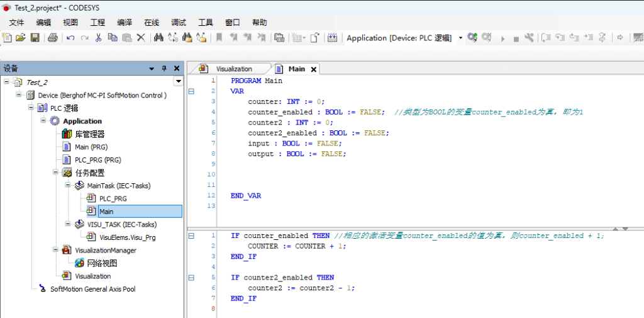Open the 设备 panel dropdown arrow

[x=152, y=69]
